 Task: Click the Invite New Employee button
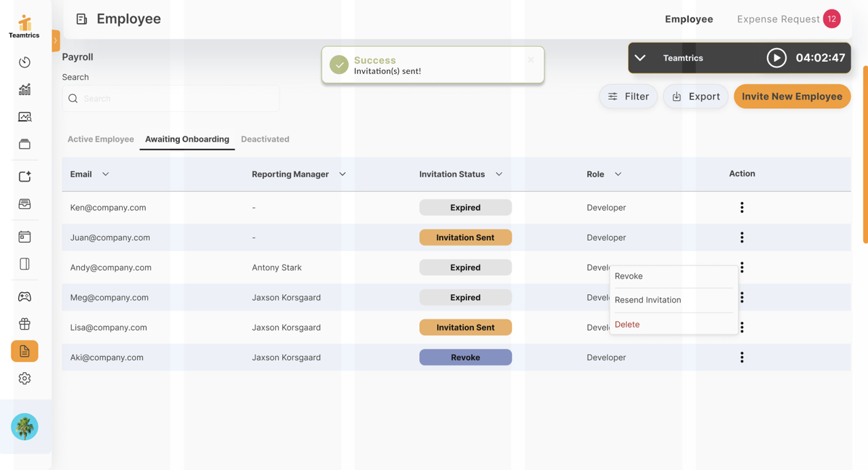click(x=791, y=96)
